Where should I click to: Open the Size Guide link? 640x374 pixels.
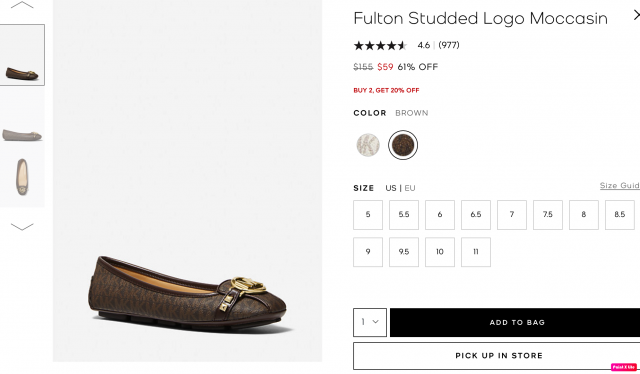click(620, 186)
